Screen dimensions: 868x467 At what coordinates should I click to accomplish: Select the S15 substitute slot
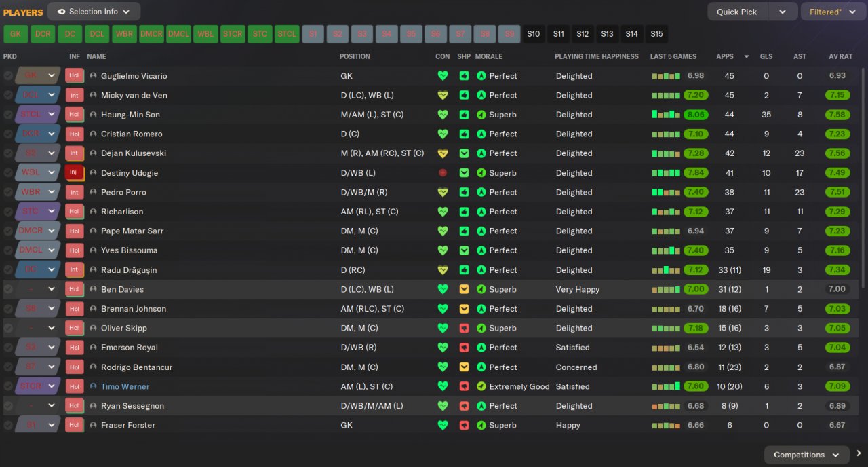(x=656, y=34)
